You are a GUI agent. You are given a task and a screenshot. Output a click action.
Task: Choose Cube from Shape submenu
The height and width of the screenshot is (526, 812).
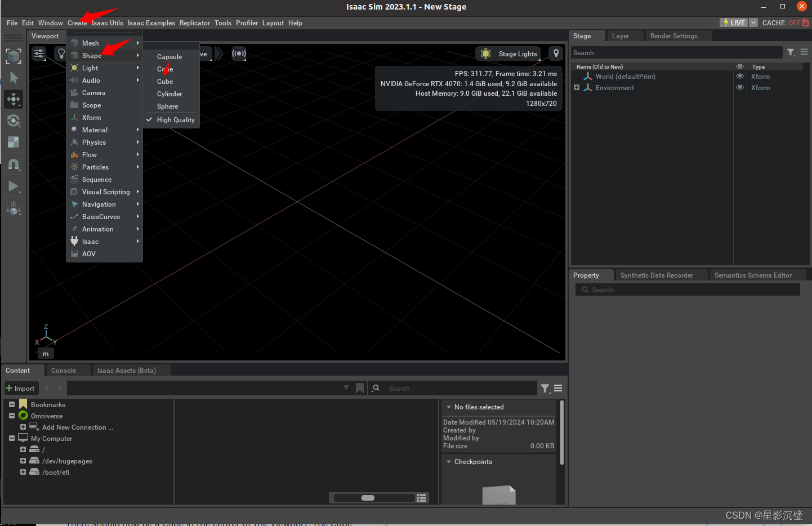coord(165,82)
